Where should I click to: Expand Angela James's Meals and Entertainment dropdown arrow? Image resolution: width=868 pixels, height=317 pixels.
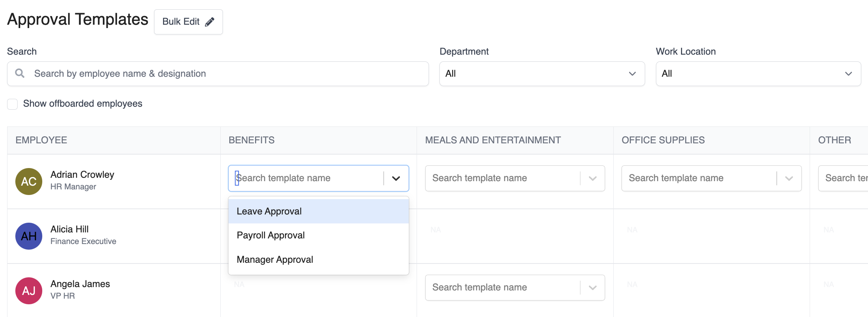point(592,288)
